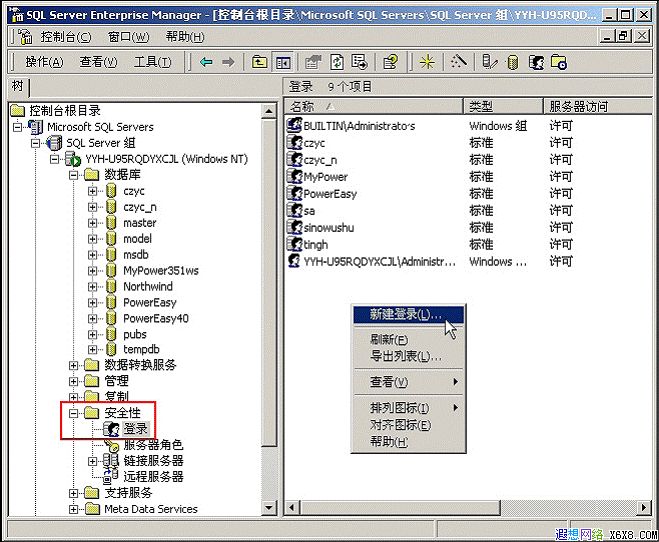The height and width of the screenshot is (542, 659).
Task: Select the MyPower351ws database
Action: (161, 271)
